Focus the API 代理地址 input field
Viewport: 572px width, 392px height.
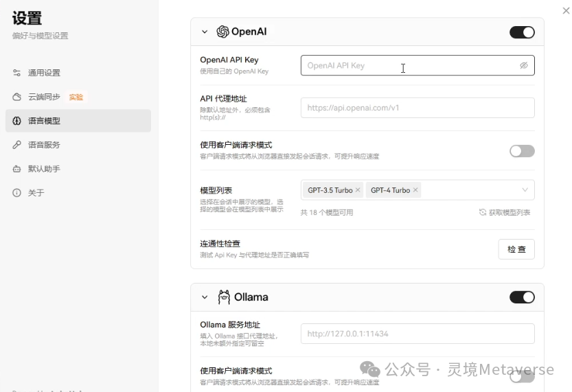click(x=417, y=108)
